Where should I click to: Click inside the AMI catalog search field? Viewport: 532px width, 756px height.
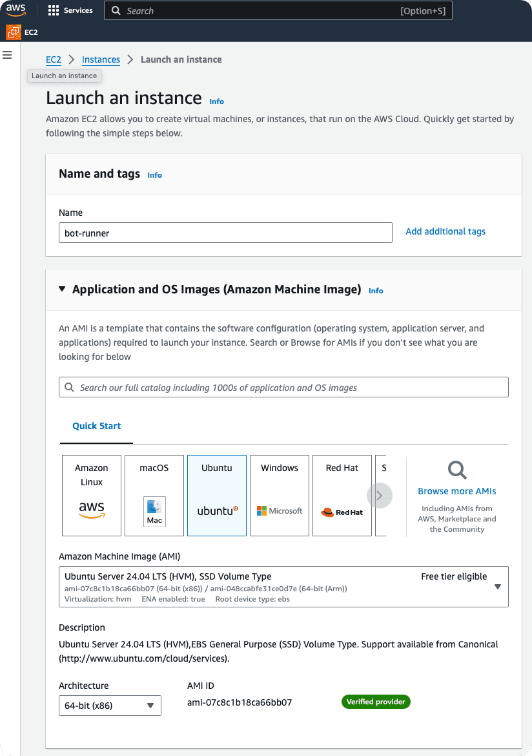pos(283,387)
